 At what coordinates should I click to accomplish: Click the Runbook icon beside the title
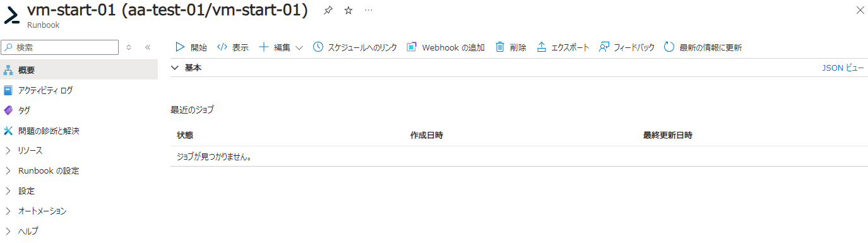click(12, 15)
